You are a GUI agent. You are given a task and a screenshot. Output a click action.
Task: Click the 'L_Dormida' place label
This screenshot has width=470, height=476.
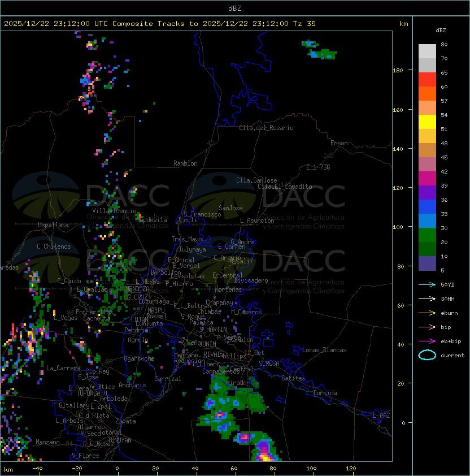tap(321, 393)
